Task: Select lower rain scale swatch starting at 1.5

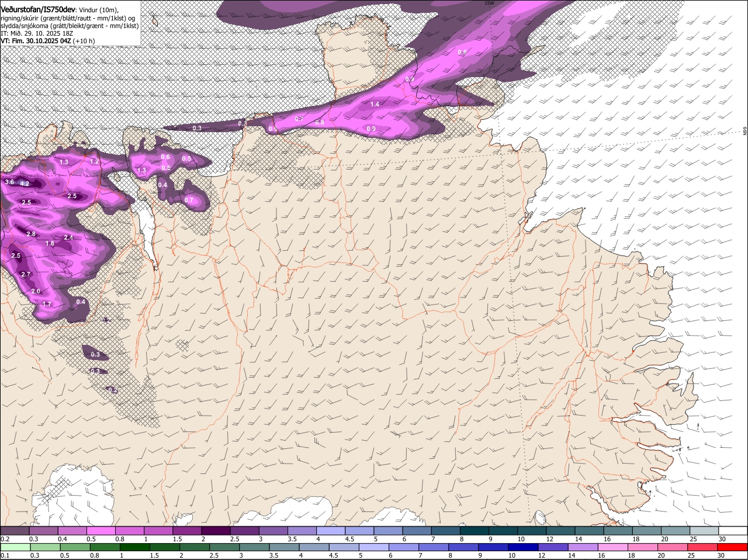Action: (x=164, y=547)
